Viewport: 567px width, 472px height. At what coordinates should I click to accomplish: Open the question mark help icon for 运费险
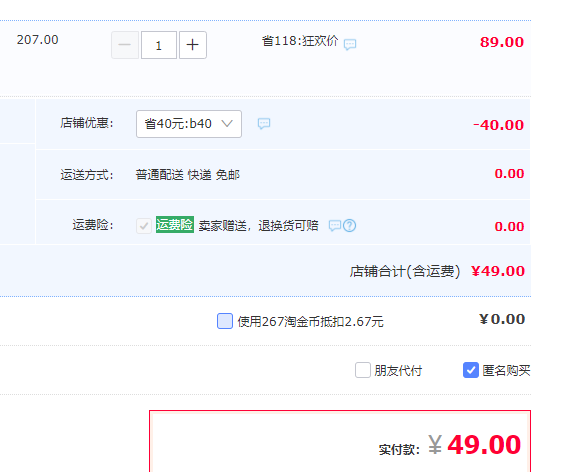pyautogui.click(x=350, y=226)
